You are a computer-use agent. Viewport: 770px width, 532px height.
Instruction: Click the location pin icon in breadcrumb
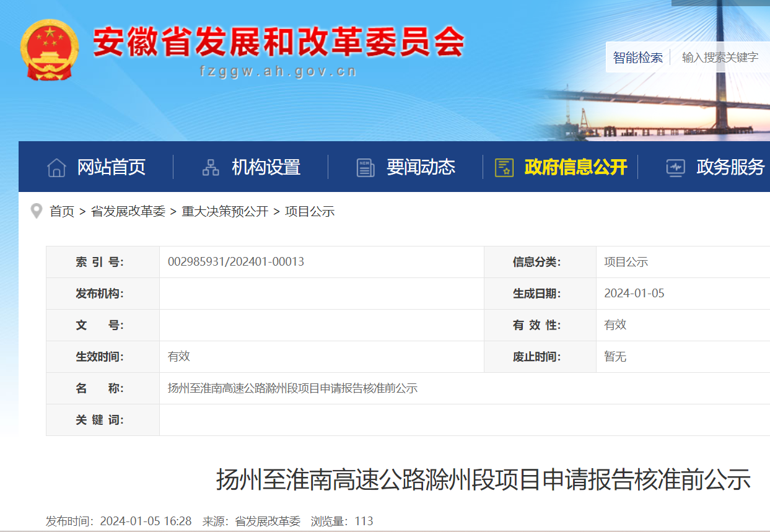point(37,211)
